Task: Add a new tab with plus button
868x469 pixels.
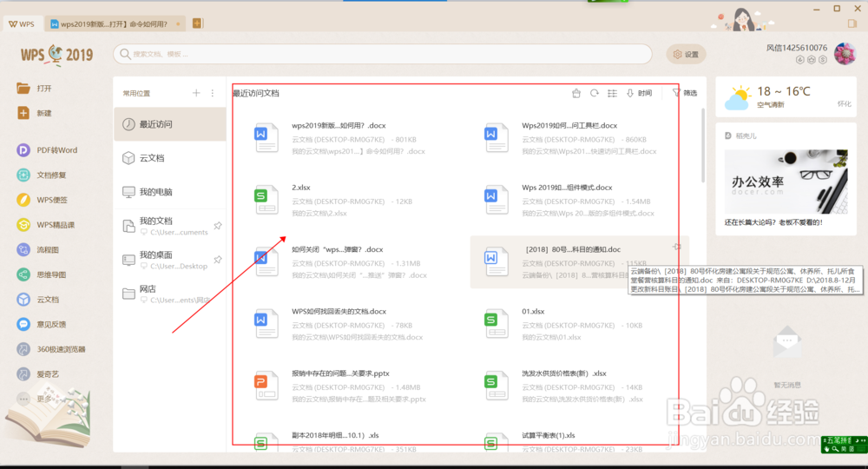Action: click(196, 23)
